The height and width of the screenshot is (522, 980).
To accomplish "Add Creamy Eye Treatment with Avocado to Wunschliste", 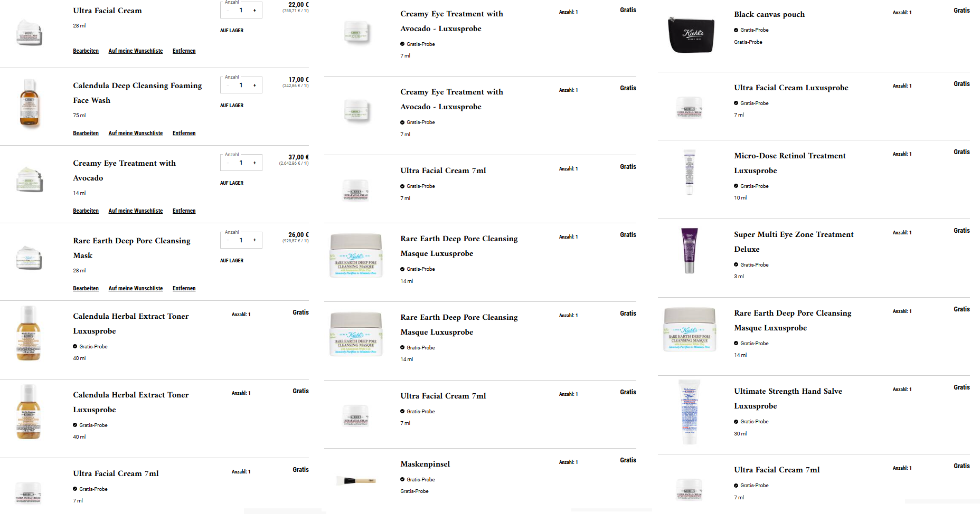I will pos(136,211).
